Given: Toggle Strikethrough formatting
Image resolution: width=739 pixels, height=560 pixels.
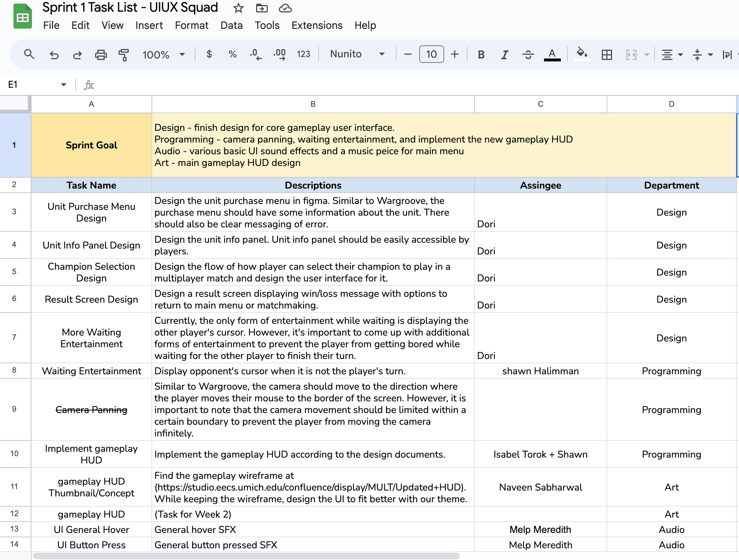Looking at the screenshot, I should 528,54.
